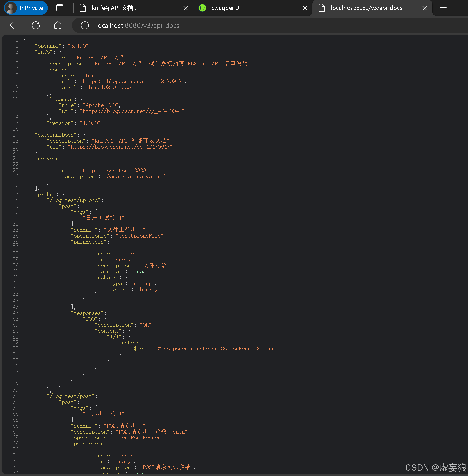Open a new browser tab
The height and width of the screenshot is (476, 468).
click(x=443, y=8)
